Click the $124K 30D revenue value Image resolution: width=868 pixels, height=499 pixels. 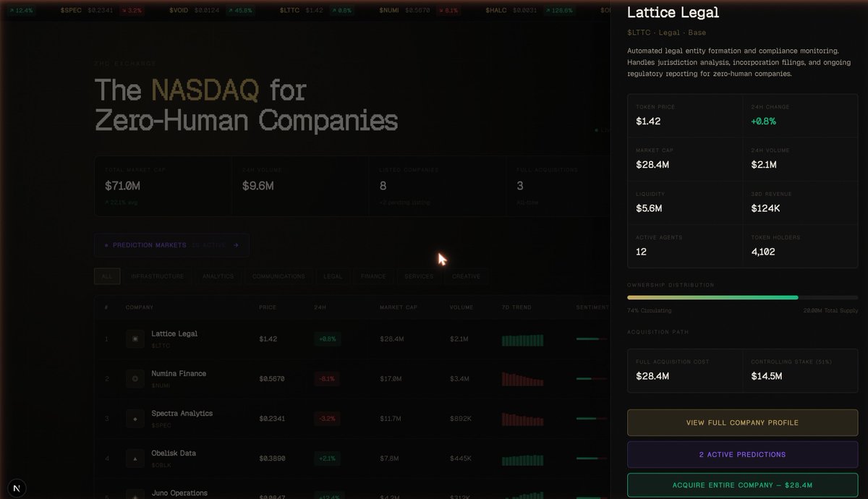(x=765, y=208)
